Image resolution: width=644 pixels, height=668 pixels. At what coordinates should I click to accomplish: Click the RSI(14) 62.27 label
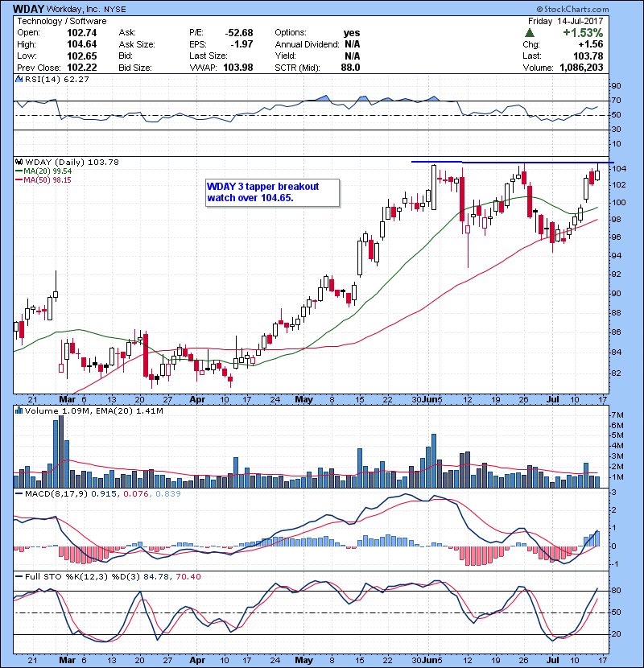(56, 79)
